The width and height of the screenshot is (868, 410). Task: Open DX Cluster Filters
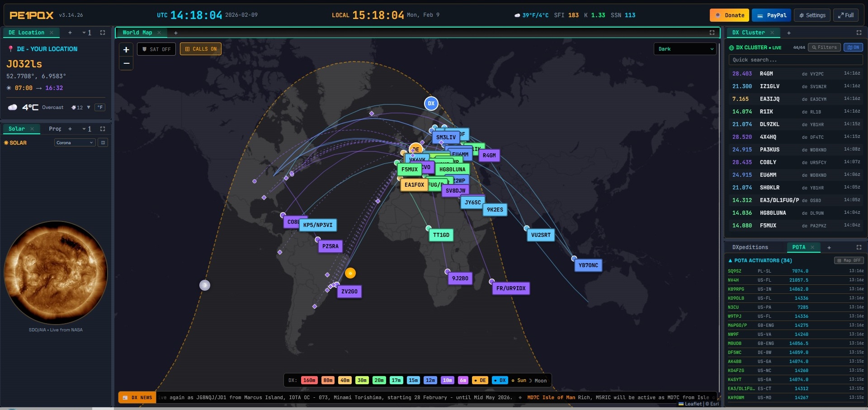(x=824, y=47)
